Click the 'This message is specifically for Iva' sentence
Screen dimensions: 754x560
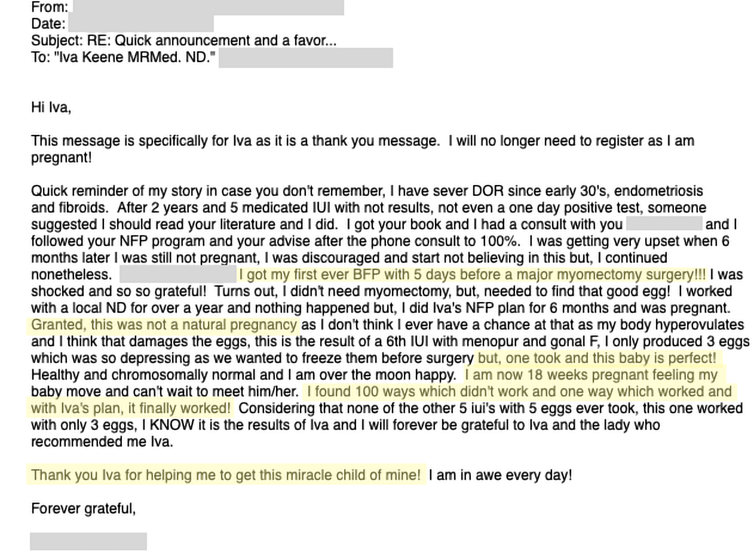236,141
